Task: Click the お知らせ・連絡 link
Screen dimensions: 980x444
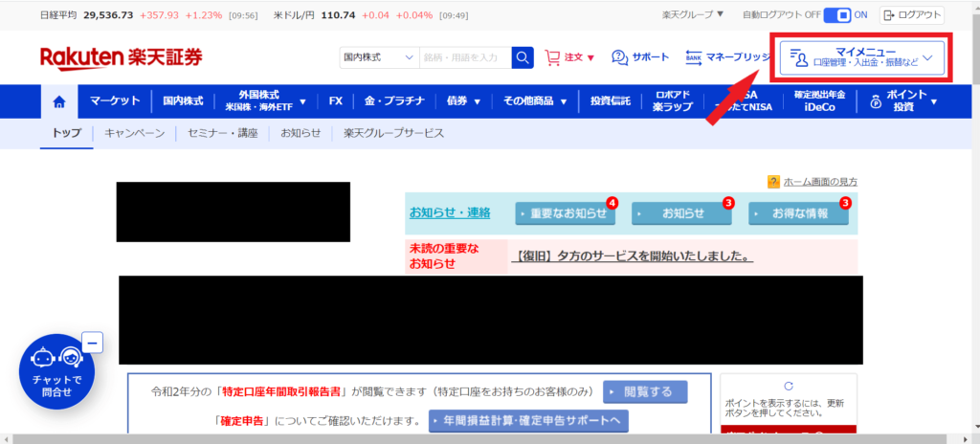Action: pyautogui.click(x=450, y=212)
